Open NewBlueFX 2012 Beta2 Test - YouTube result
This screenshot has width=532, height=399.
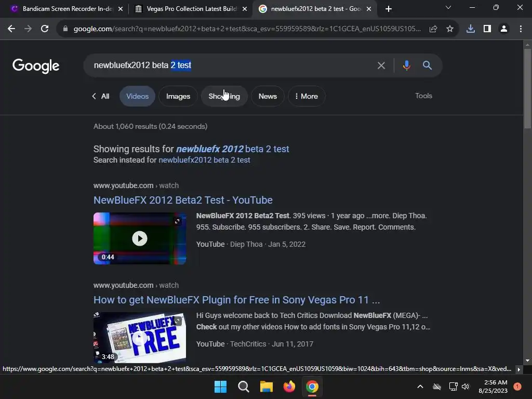183,200
